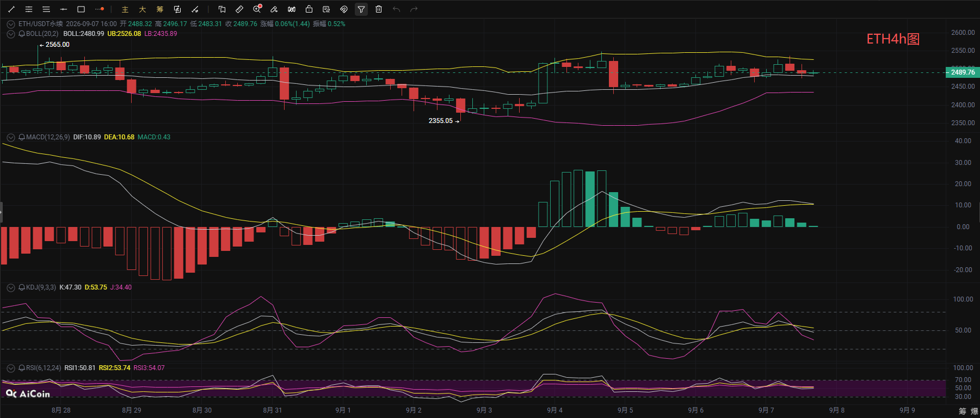Select the trend line drawing tool
980x418 pixels.
click(x=11, y=9)
